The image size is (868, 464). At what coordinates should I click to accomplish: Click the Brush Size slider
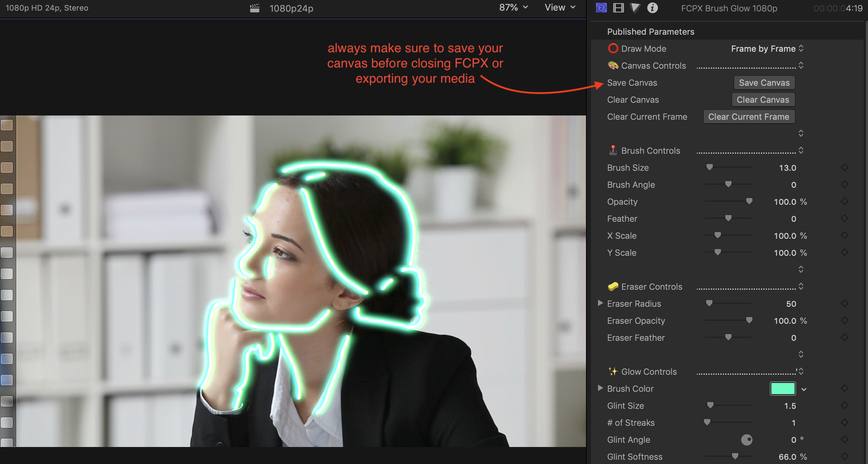click(x=728, y=167)
